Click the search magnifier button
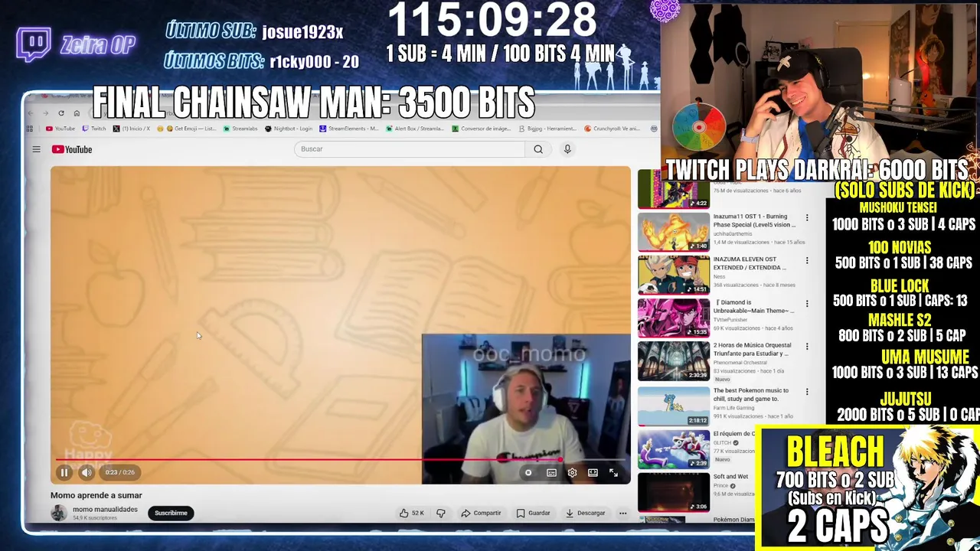Image resolution: width=980 pixels, height=551 pixels. [x=538, y=149]
